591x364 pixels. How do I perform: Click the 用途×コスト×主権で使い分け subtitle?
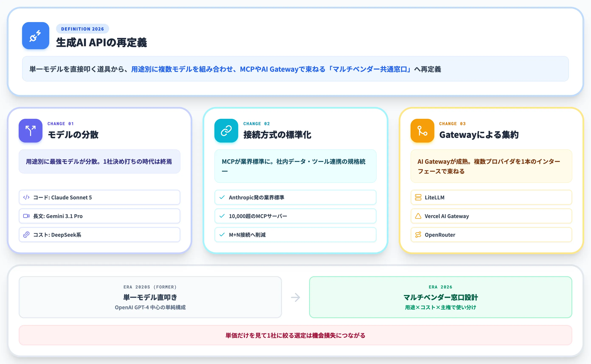(440, 307)
